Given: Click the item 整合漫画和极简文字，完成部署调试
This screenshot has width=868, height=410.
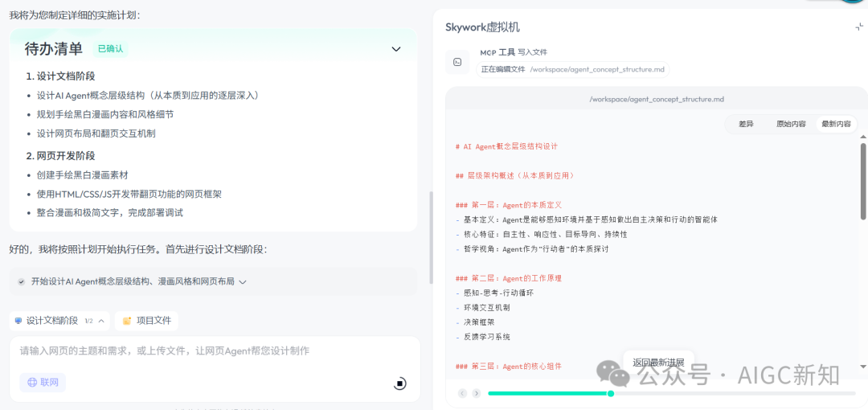Looking at the screenshot, I should tap(109, 213).
